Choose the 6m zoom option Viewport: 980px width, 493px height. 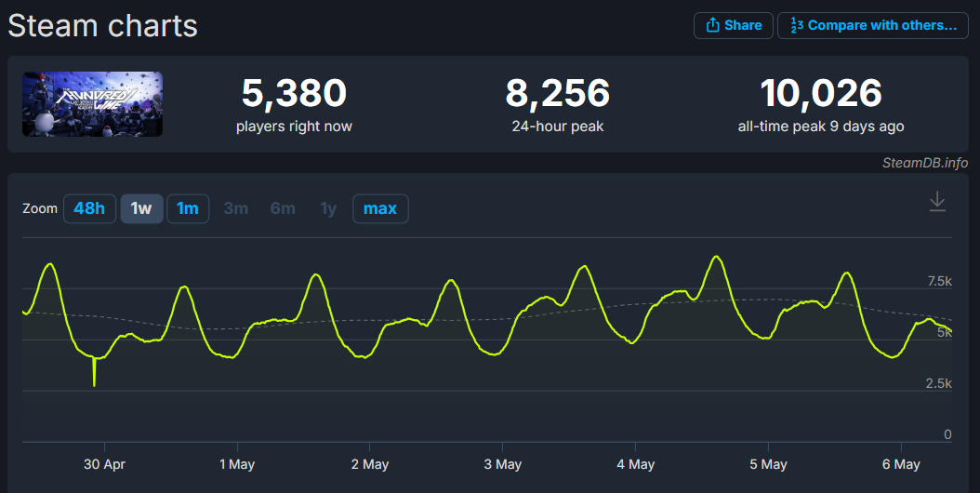click(x=283, y=208)
